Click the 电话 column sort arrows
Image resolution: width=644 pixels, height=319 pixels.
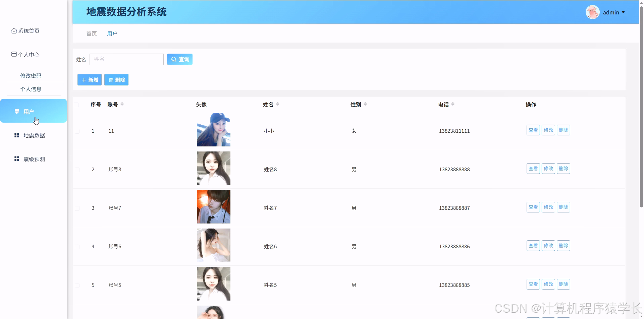(453, 104)
